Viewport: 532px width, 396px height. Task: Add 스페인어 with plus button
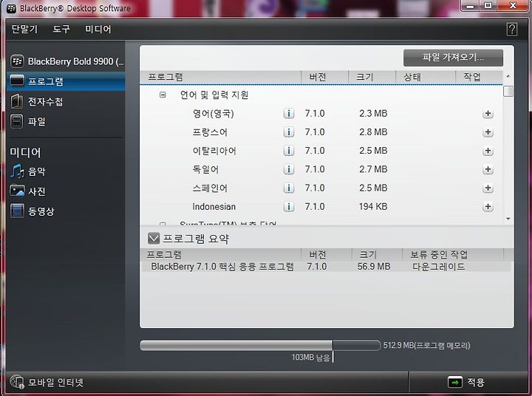click(x=488, y=188)
